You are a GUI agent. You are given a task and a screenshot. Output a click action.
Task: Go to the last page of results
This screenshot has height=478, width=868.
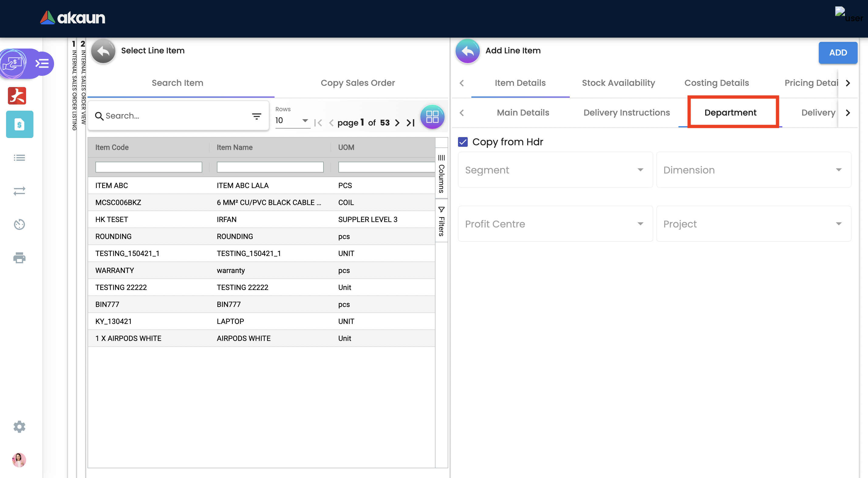coord(410,123)
